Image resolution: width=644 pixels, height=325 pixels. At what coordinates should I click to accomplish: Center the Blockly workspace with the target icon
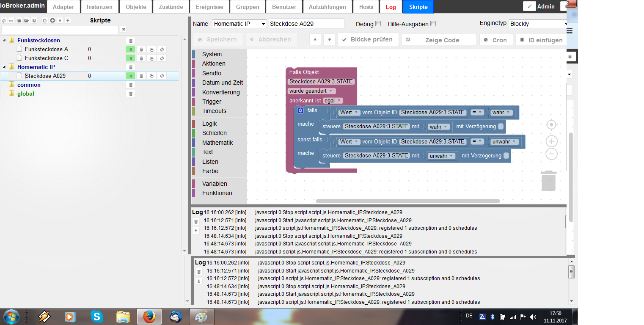point(551,125)
